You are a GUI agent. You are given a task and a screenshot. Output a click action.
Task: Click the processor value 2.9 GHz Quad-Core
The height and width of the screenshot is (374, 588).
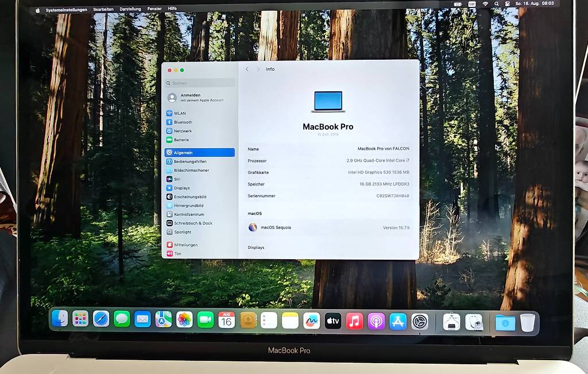(x=378, y=160)
